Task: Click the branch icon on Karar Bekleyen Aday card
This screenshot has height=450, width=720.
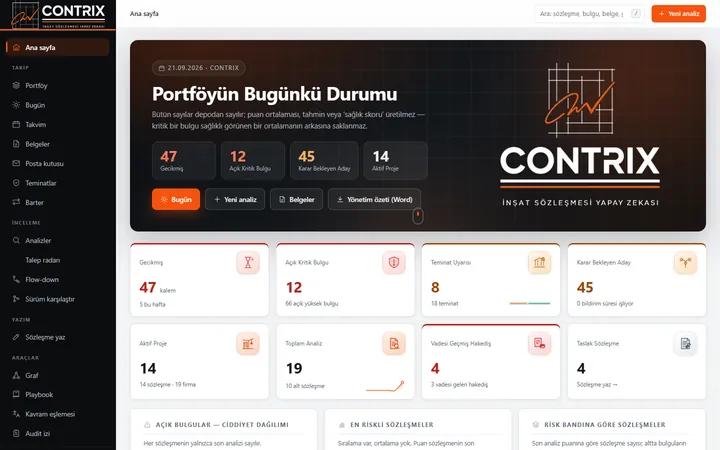Action: 686,263
